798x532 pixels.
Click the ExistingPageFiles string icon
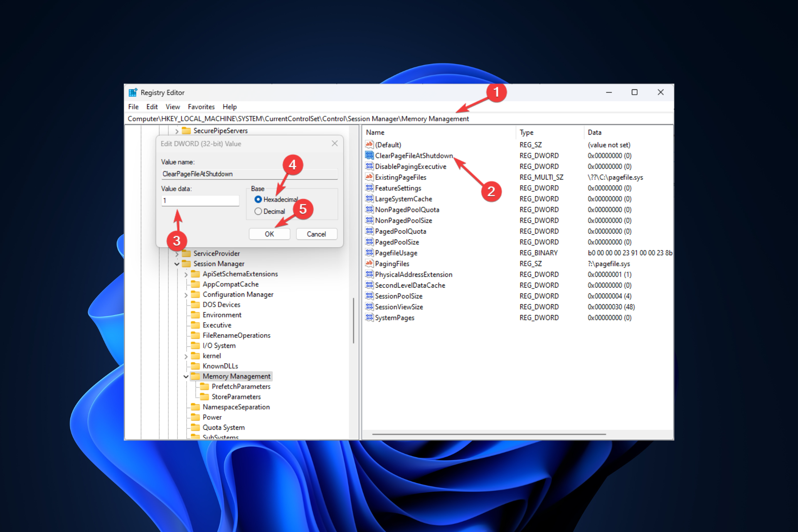point(369,177)
